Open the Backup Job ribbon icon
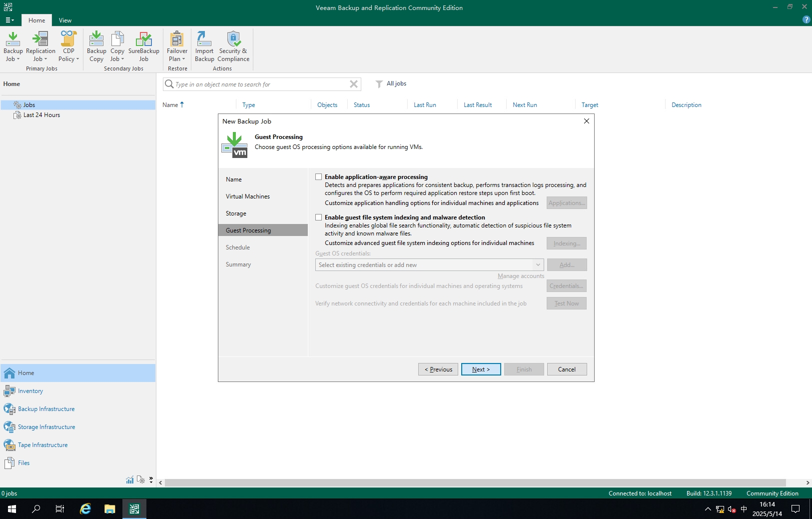812x519 pixels. pos(13,40)
